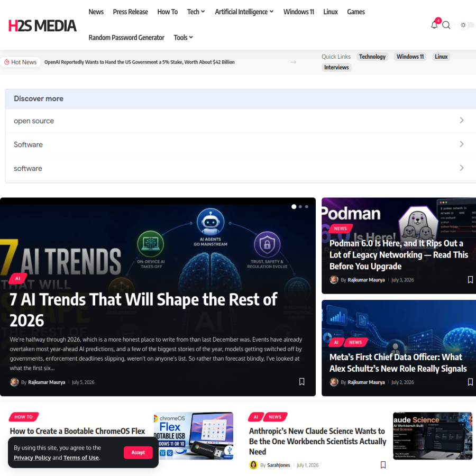Click the hot news next arrow

click(293, 62)
